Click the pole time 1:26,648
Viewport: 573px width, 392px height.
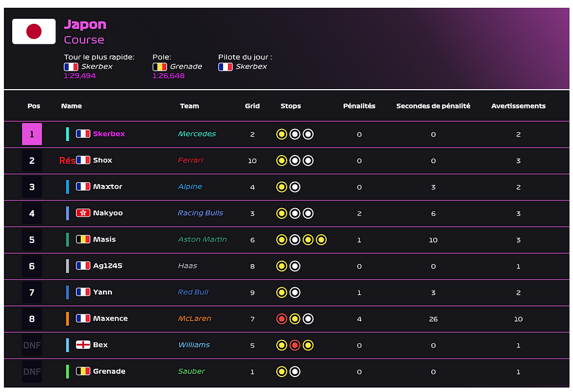[x=168, y=76]
